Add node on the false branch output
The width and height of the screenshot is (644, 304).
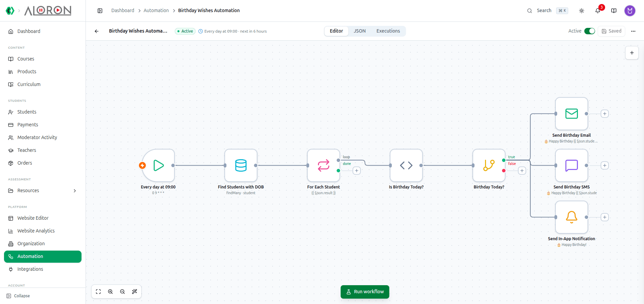click(x=522, y=171)
